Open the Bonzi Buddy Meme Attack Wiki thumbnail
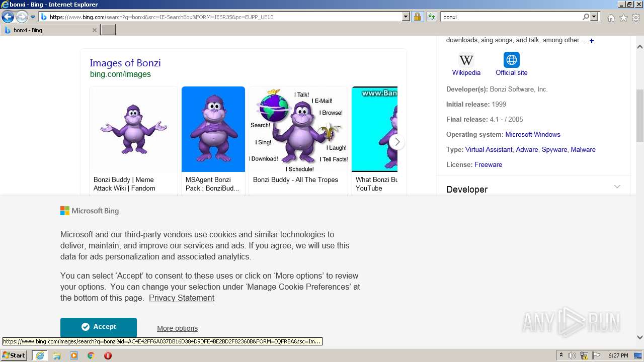The image size is (644, 362). click(133, 129)
